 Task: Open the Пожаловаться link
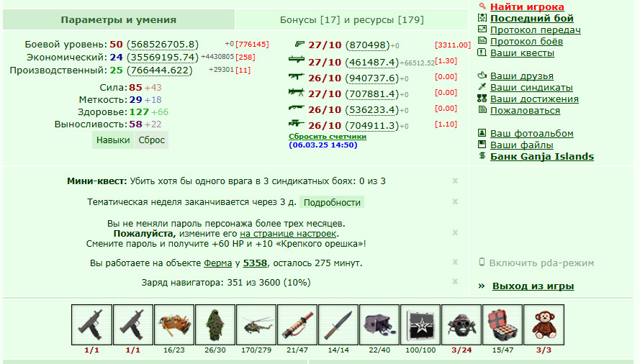(525, 110)
